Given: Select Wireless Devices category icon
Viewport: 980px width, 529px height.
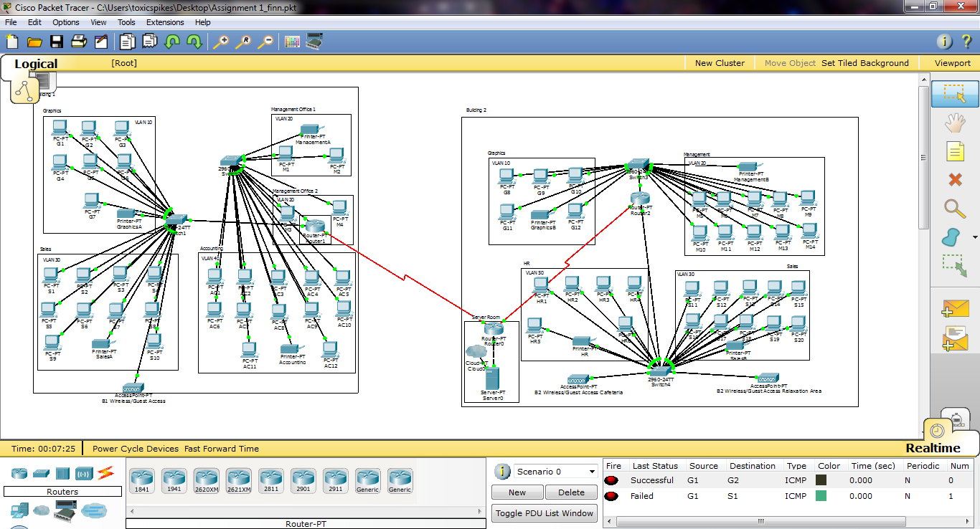Looking at the screenshot, I should pyautogui.click(x=85, y=473).
